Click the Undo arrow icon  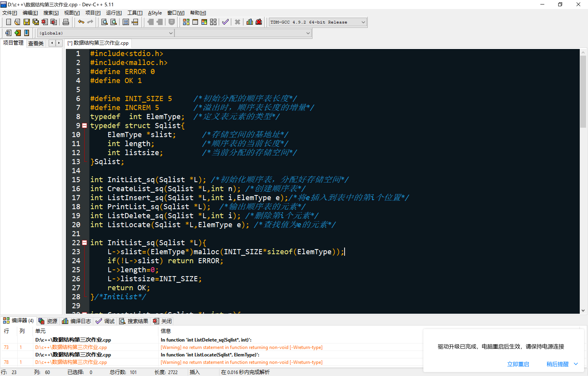(81, 22)
